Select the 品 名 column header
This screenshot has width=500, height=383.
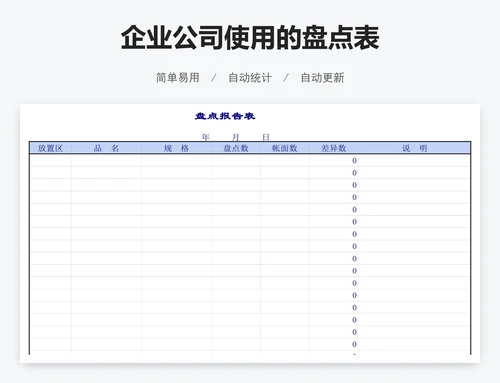click(x=106, y=148)
